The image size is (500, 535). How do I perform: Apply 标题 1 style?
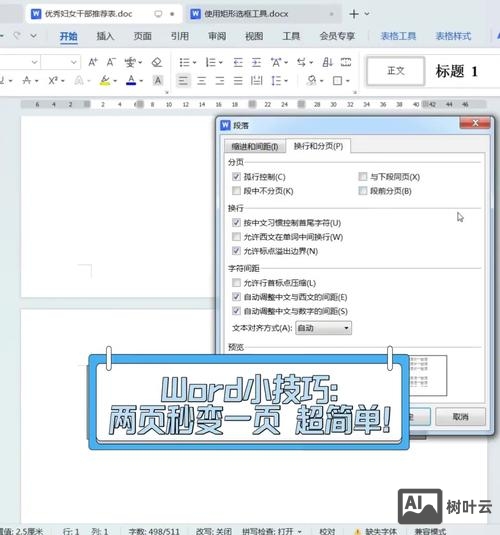pyautogui.click(x=456, y=71)
